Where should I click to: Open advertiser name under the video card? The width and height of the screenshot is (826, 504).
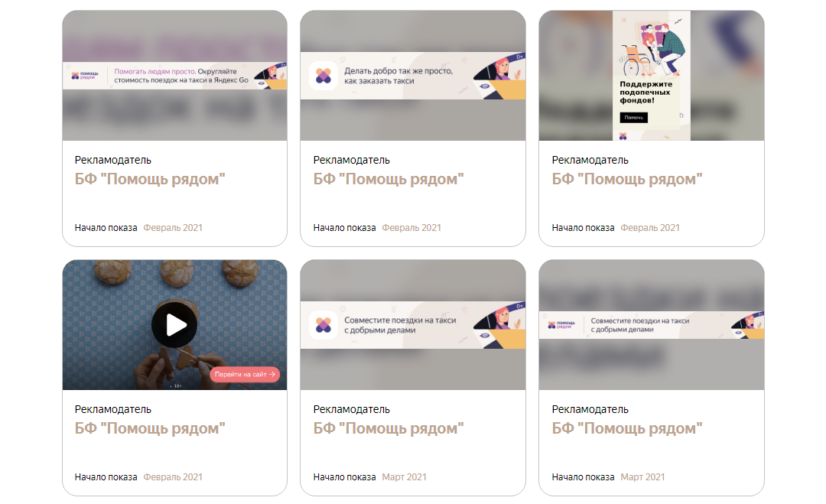[150, 428]
